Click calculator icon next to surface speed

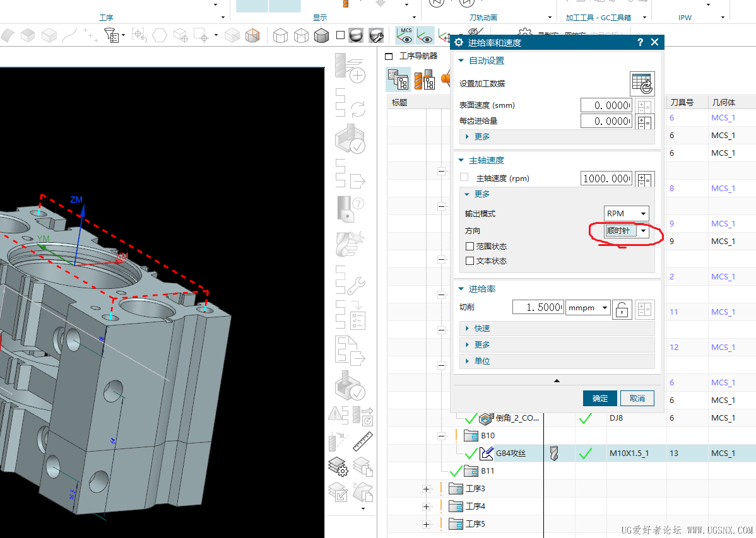pos(645,105)
